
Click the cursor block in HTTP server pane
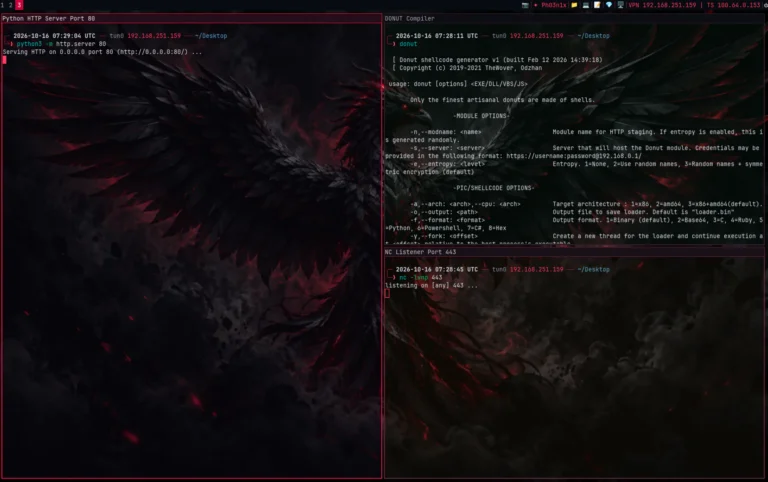pos(4,60)
